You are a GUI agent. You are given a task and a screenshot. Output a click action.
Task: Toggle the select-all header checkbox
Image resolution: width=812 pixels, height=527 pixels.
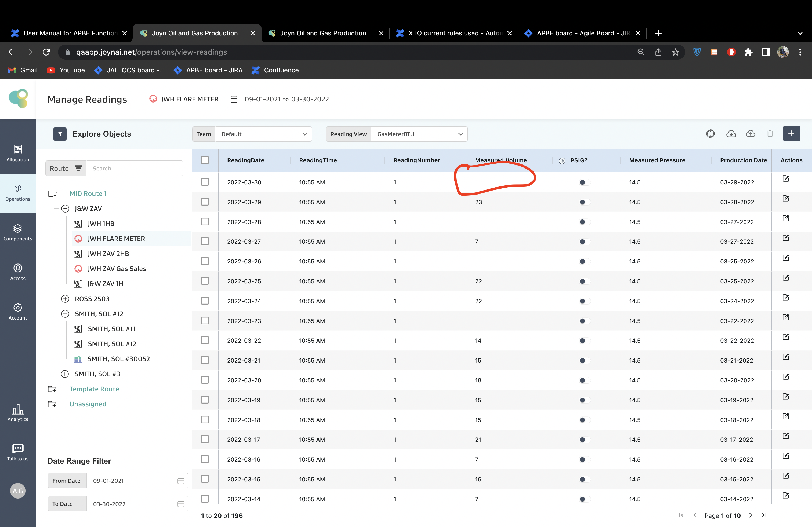click(205, 160)
